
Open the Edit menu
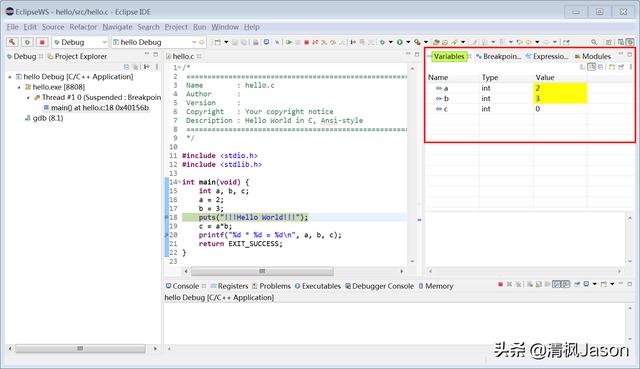click(30, 27)
